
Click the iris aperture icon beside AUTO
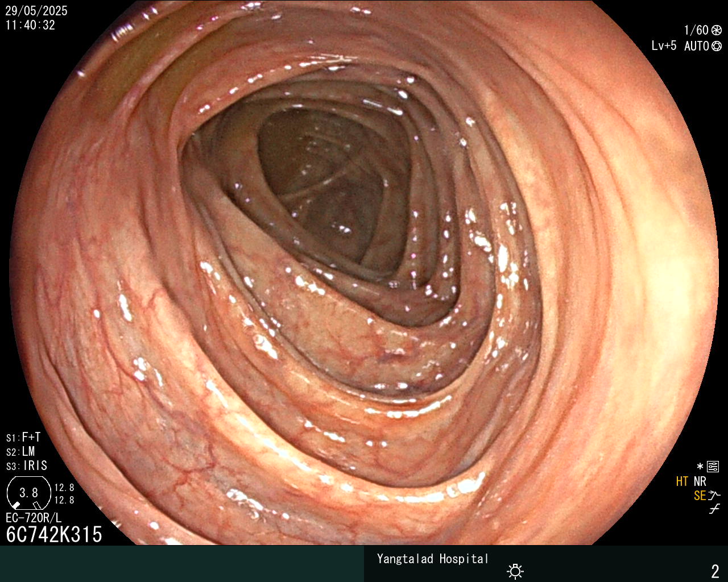coord(716,46)
